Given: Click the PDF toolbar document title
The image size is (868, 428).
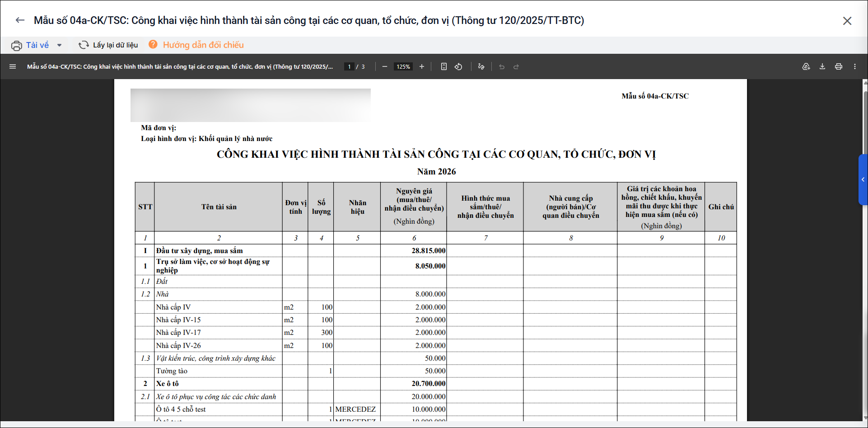Looking at the screenshot, I should pyautogui.click(x=180, y=66).
